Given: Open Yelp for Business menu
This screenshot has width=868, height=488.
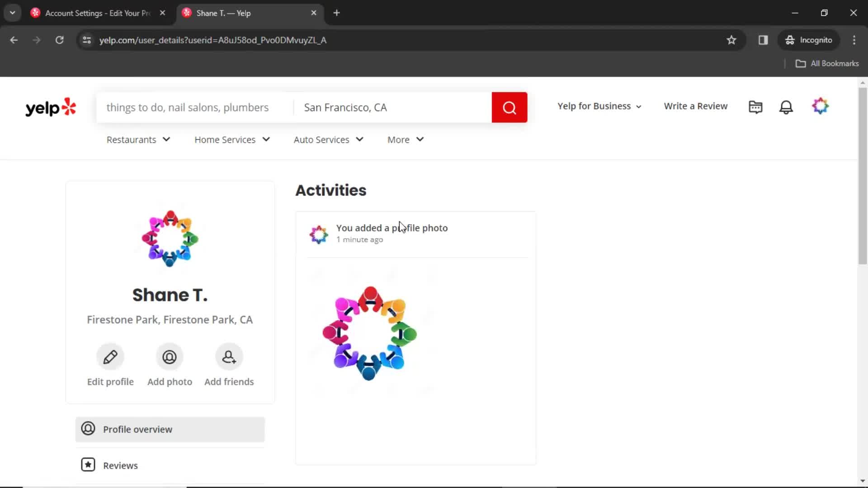Looking at the screenshot, I should click(x=598, y=106).
